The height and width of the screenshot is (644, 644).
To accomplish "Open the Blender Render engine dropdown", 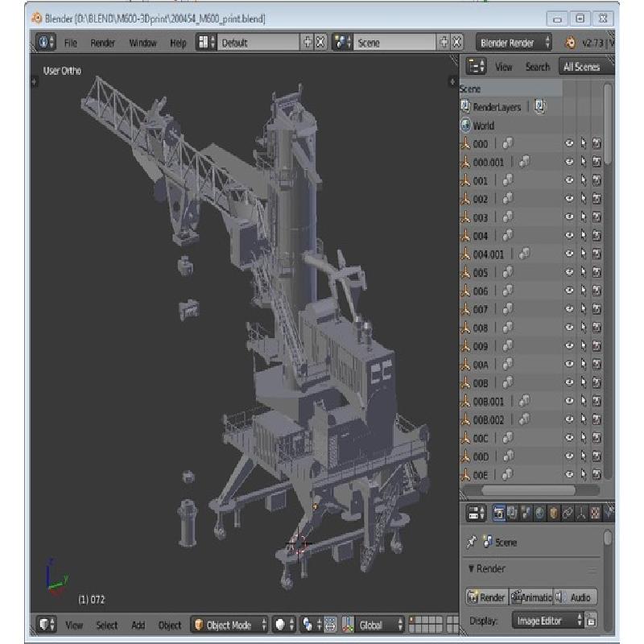I will point(514,43).
